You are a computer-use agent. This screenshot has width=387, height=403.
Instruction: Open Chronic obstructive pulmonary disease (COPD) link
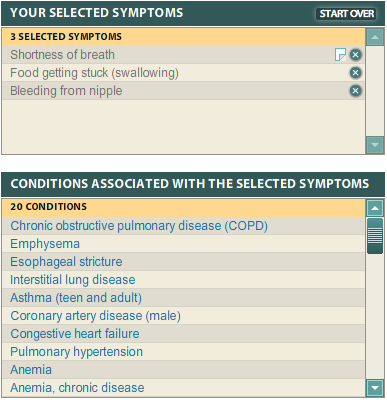pyautogui.click(x=139, y=226)
